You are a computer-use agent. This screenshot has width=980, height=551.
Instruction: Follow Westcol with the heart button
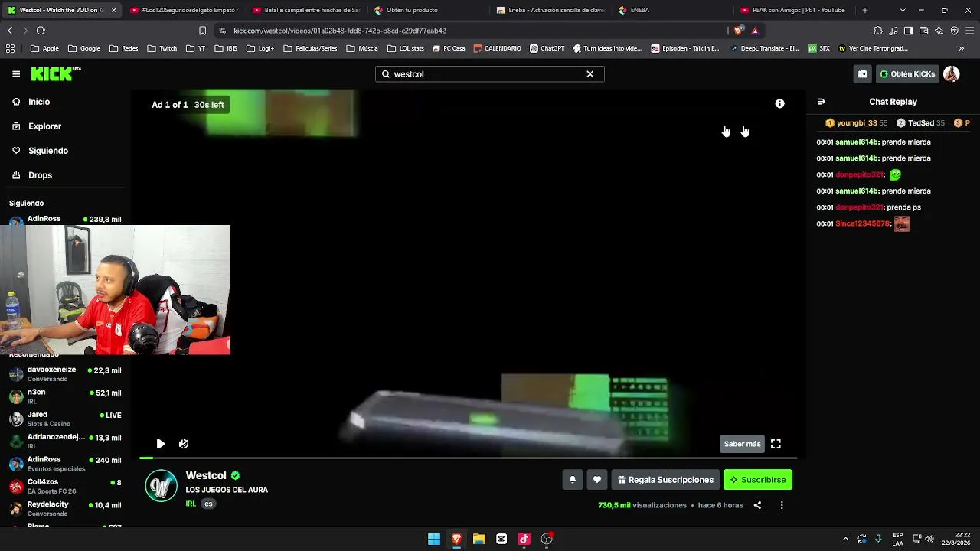coord(597,480)
